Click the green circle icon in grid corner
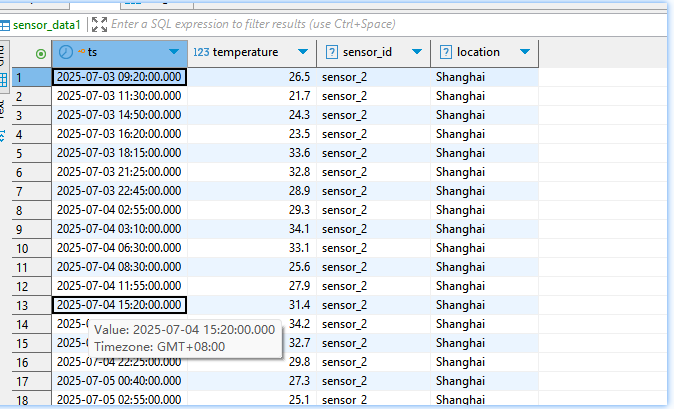This screenshot has width=674, height=409. [40, 53]
